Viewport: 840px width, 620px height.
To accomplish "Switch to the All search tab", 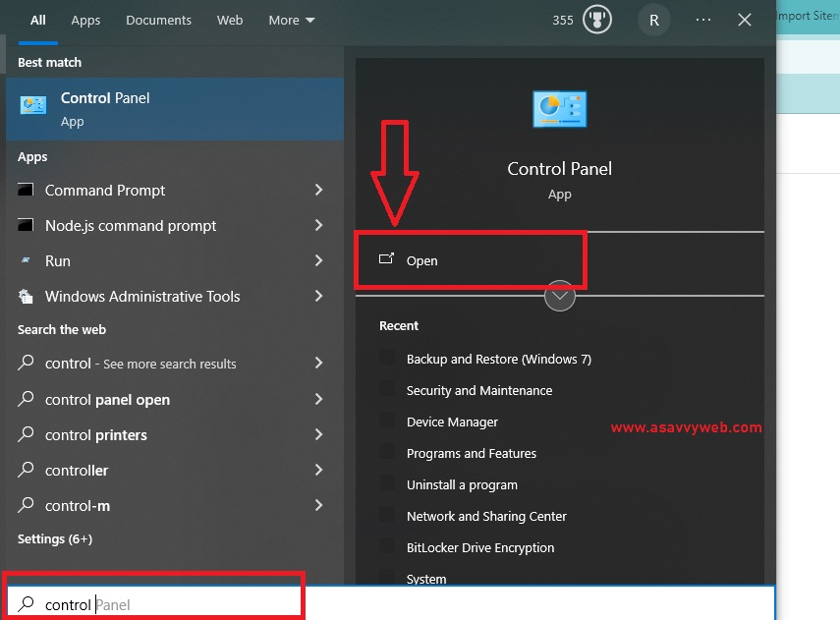I will pyautogui.click(x=37, y=21).
